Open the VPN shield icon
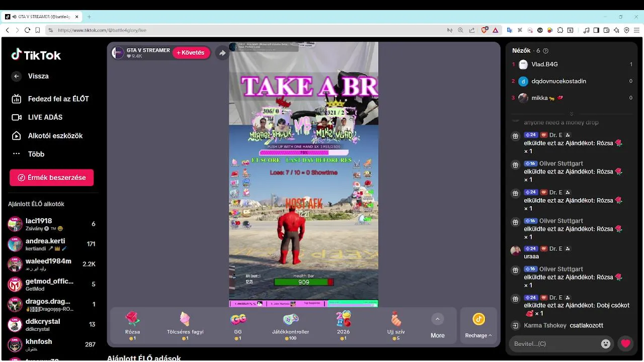644x362 pixels. pos(626,30)
